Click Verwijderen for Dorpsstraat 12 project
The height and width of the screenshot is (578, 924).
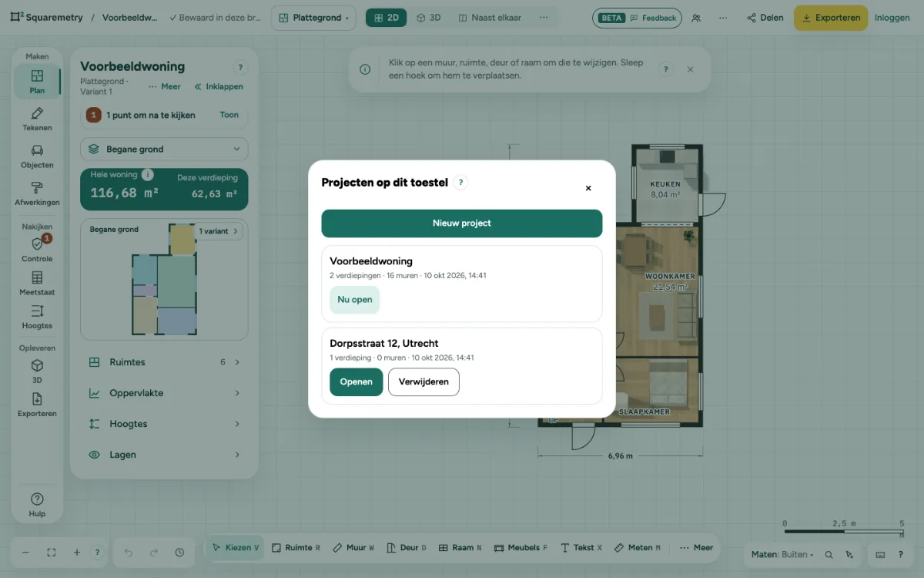pyautogui.click(x=423, y=382)
